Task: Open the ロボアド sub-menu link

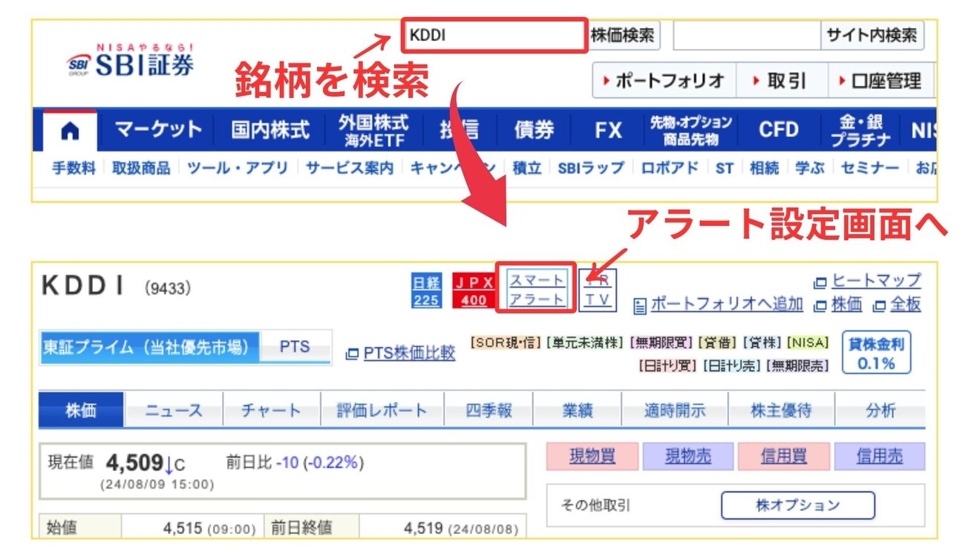Action: pyautogui.click(x=670, y=169)
